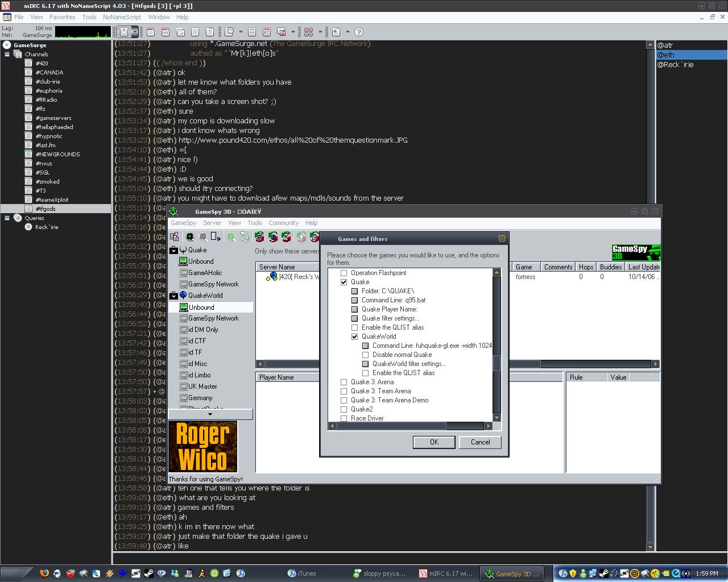Click the help question mark toolbar icon
The height and width of the screenshot is (582, 728).
coord(359,32)
